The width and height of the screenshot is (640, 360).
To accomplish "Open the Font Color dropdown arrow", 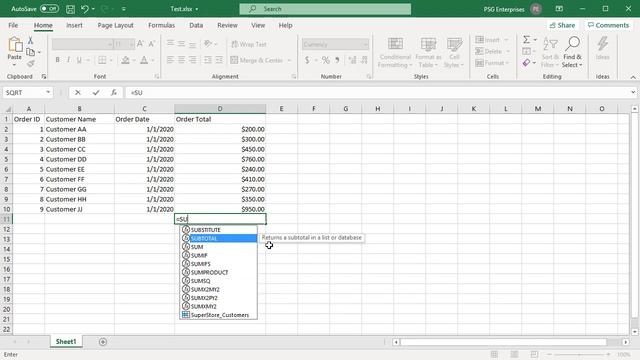I will point(153,60).
